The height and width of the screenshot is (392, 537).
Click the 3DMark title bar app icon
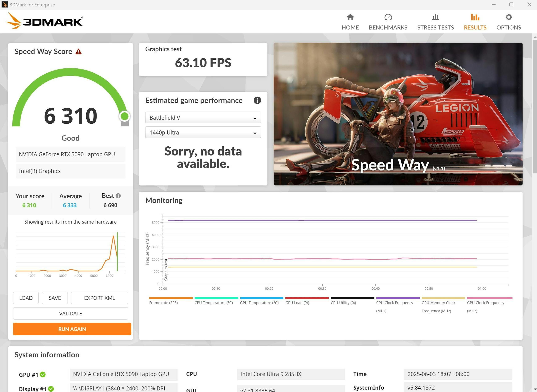(4, 4)
